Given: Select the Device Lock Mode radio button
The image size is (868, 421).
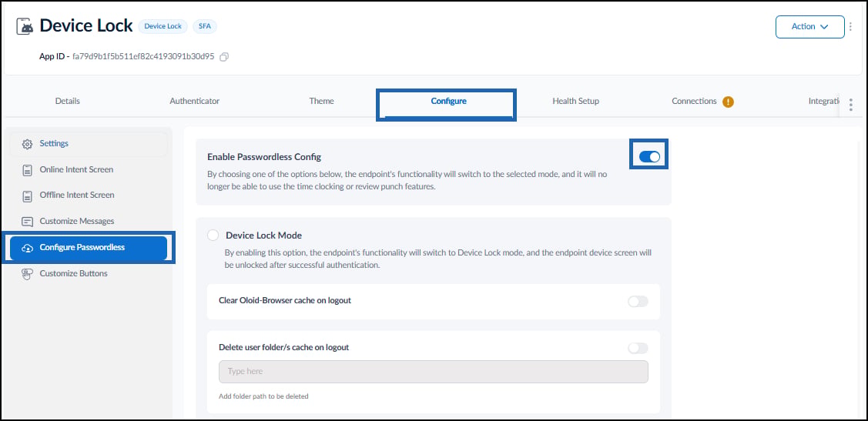Looking at the screenshot, I should coord(213,235).
